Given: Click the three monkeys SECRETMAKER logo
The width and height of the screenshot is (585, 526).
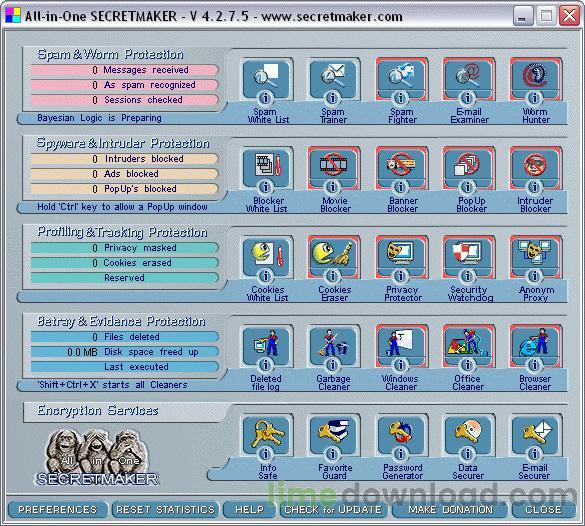Looking at the screenshot, I should 97,457.
